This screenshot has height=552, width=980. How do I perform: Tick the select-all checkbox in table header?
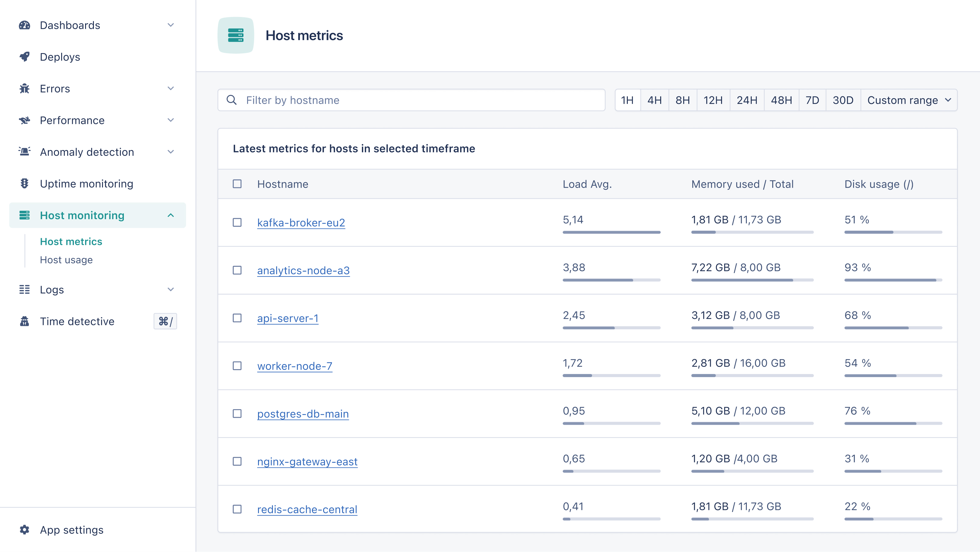pos(237,184)
